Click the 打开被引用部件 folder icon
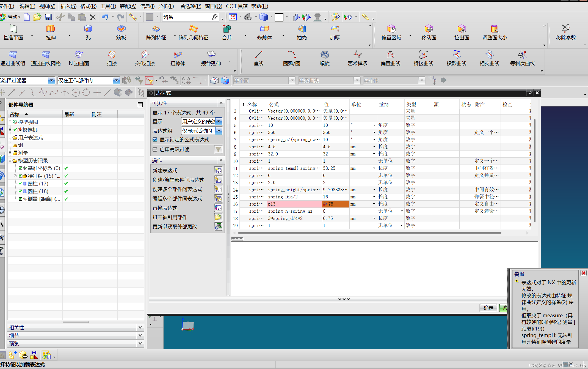588x369 pixels. pyautogui.click(x=218, y=217)
